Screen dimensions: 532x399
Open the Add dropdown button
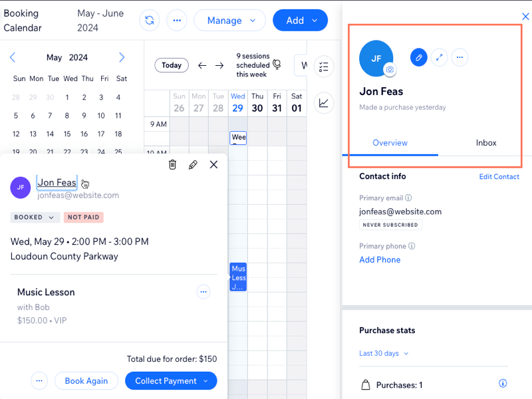(300, 20)
